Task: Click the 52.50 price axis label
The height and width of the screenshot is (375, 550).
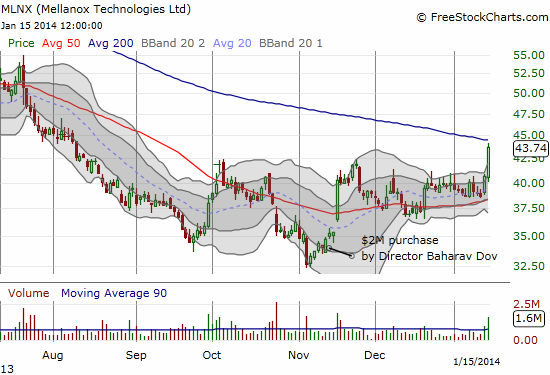Action: 529,73
